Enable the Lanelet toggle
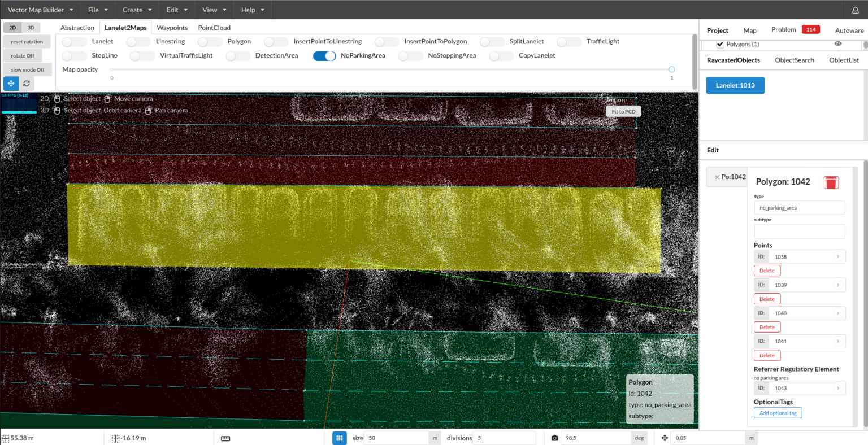The image size is (868, 445). pyautogui.click(x=74, y=42)
